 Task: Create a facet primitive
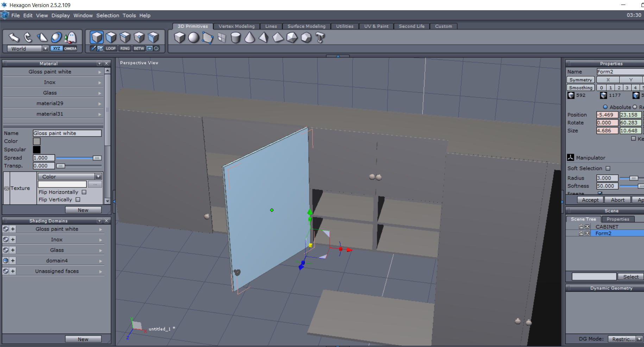208,38
